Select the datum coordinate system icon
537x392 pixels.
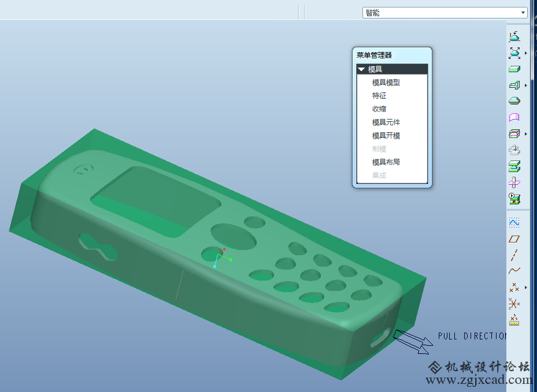pyautogui.click(x=514, y=304)
